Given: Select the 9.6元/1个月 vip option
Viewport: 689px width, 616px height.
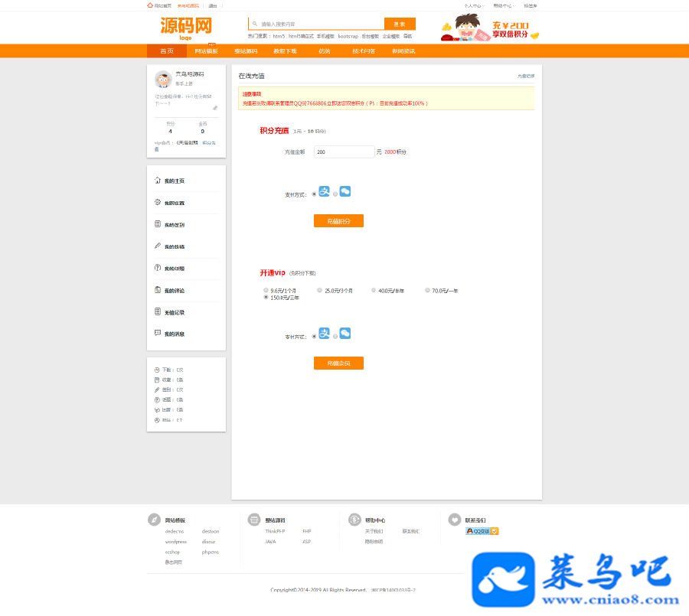Looking at the screenshot, I should tap(266, 290).
